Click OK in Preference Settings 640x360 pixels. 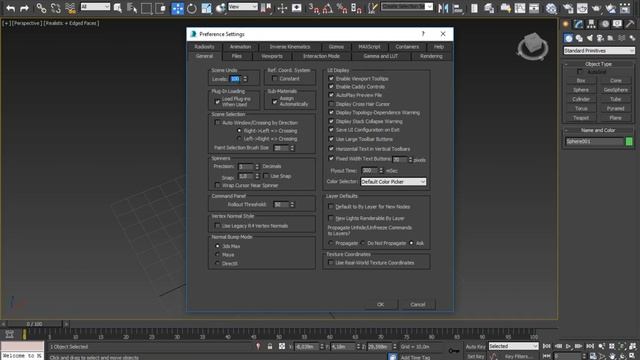[x=380, y=304]
